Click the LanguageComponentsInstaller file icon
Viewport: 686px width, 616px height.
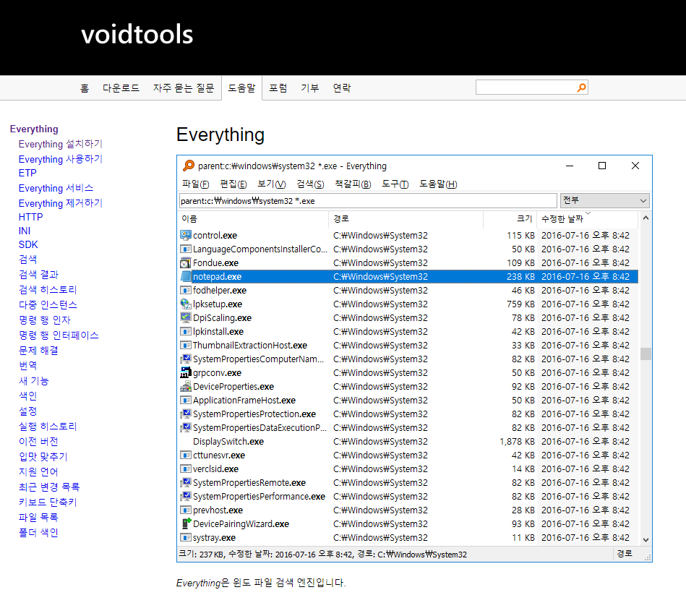click(x=186, y=249)
